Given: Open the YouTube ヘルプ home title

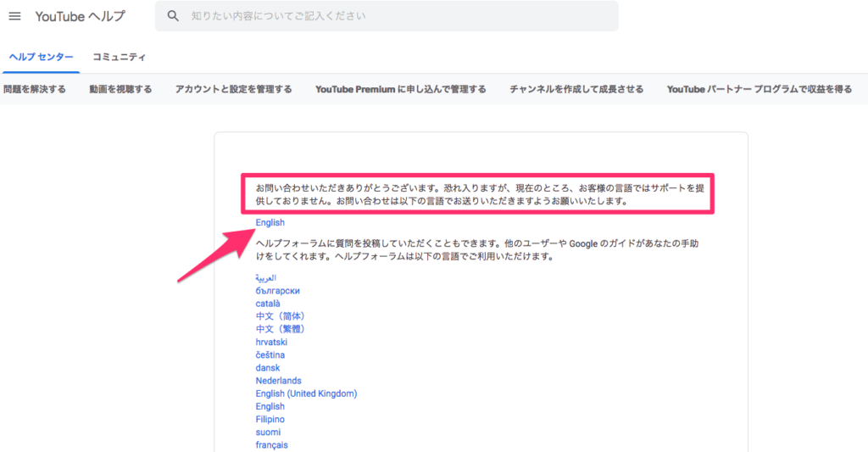Looking at the screenshot, I should [81, 16].
